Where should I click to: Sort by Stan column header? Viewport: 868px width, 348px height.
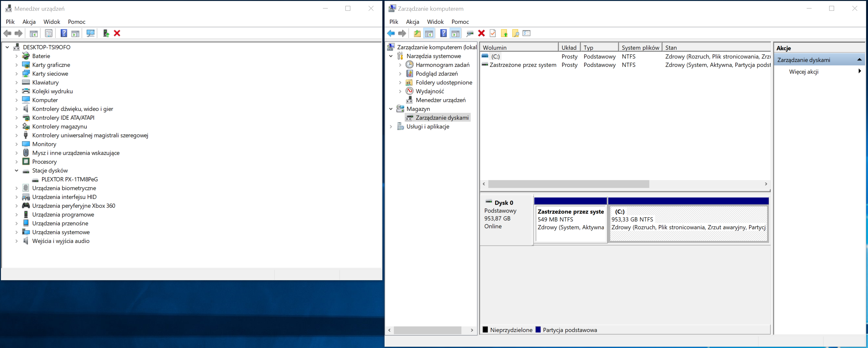tap(716, 48)
